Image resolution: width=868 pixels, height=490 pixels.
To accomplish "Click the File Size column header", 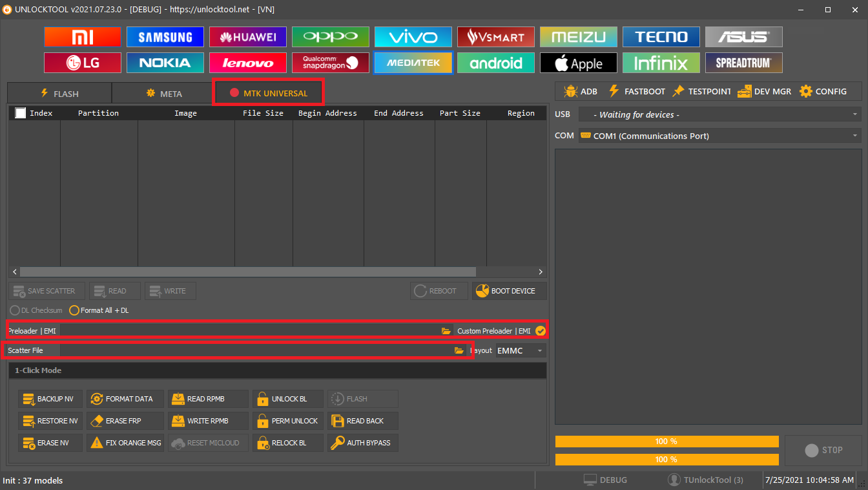I will tap(263, 113).
